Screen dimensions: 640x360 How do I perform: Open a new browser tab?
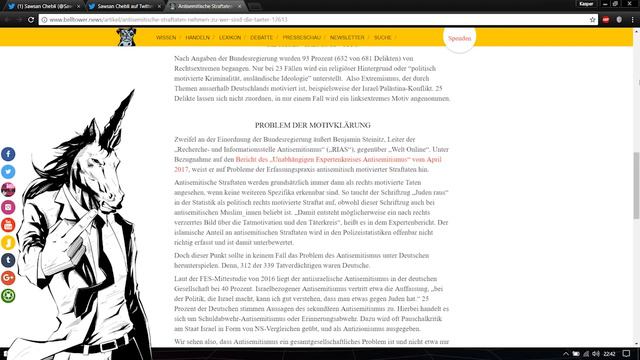255,7
